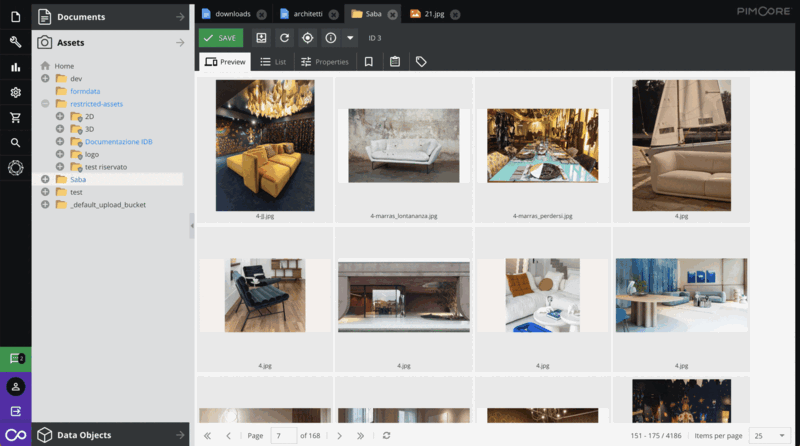Open the bookmark icon tab
Screen dimensions: 800x446
click(368, 62)
